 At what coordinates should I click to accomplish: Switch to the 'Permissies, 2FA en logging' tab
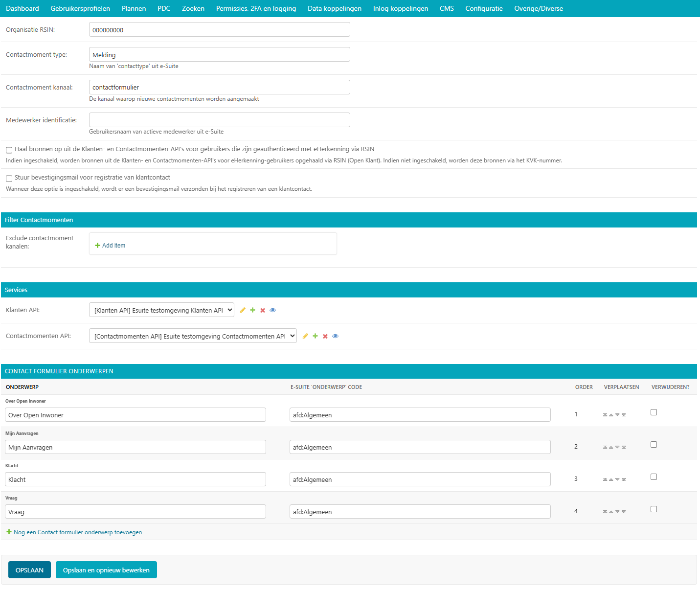click(x=256, y=8)
